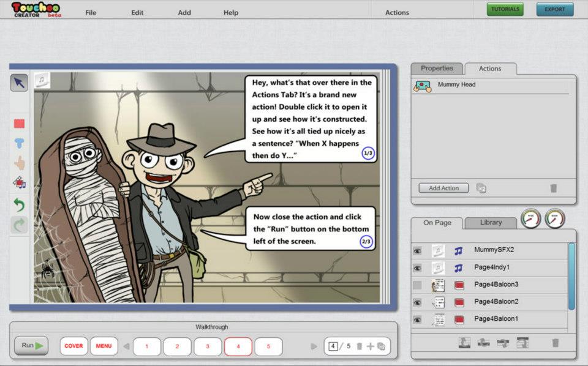Viewport: 588px width, 366px height.
Task: Duplicate action icon next to Add Action
Action: [x=481, y=188]
